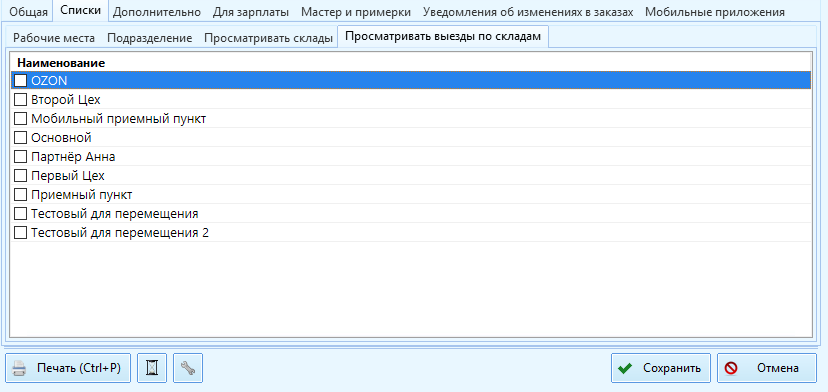828x392 pixels.
Task: Enable the Второй Цех checkbox
Action: tap(20, 99)
